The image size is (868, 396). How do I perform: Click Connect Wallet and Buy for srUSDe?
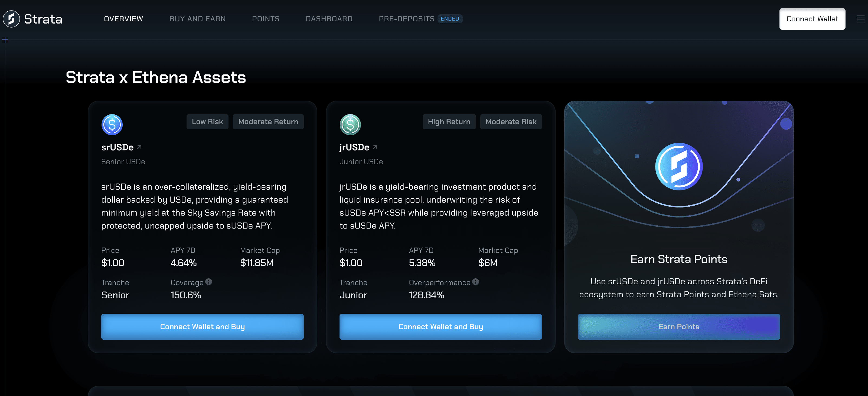(202, 327)
